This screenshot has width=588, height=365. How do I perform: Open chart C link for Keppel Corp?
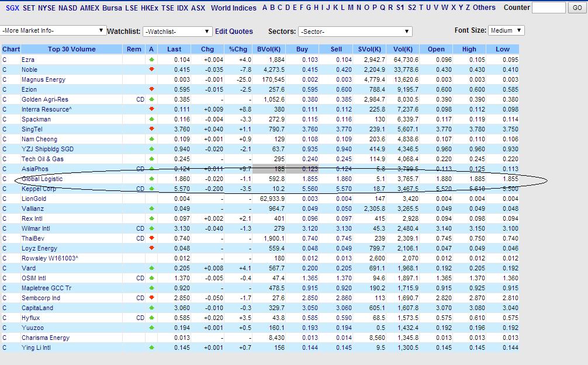point(5,189)
